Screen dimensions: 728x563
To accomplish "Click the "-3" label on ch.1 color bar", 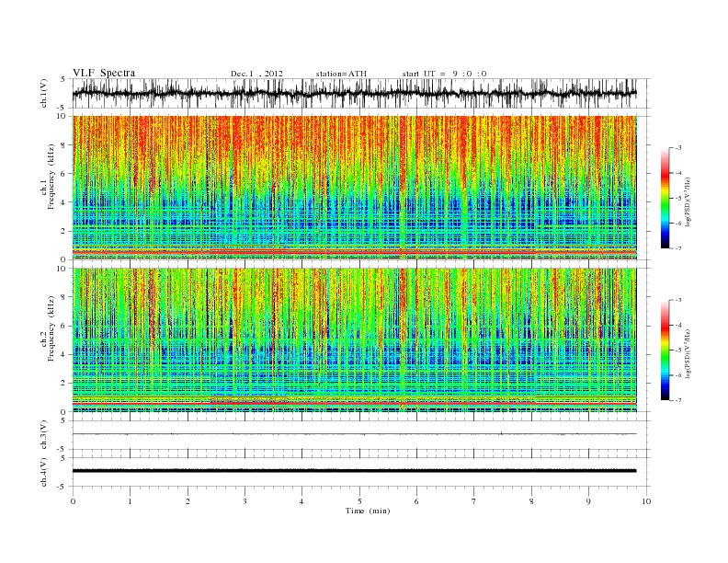I will point(678,148).
